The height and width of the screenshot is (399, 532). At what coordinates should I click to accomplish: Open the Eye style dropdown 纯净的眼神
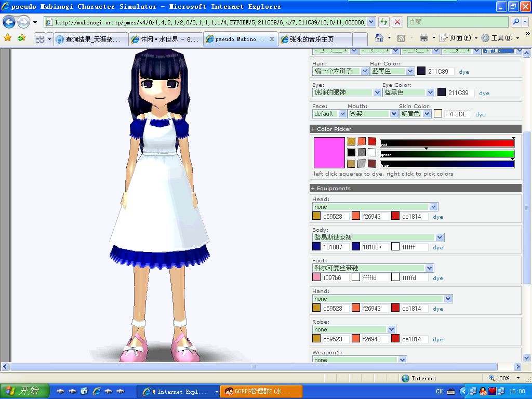[x=347, y=92]
